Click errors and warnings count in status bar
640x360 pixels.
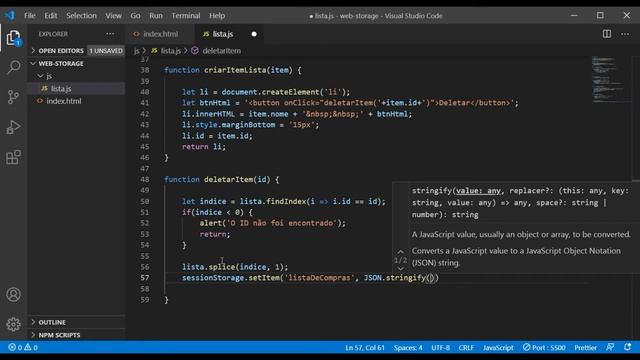tap(23, 347)
